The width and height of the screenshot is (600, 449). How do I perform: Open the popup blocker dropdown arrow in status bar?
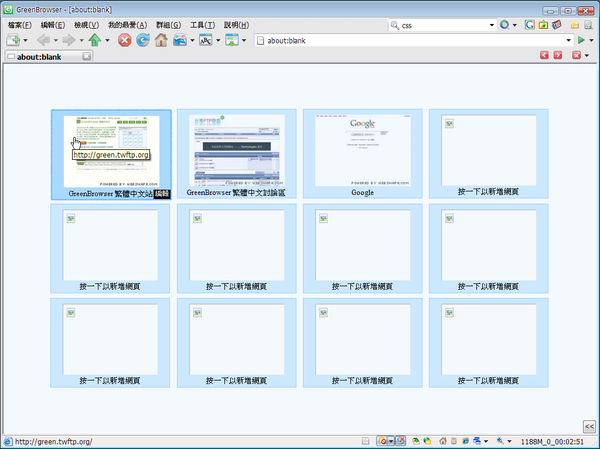[x=391, y=441]
